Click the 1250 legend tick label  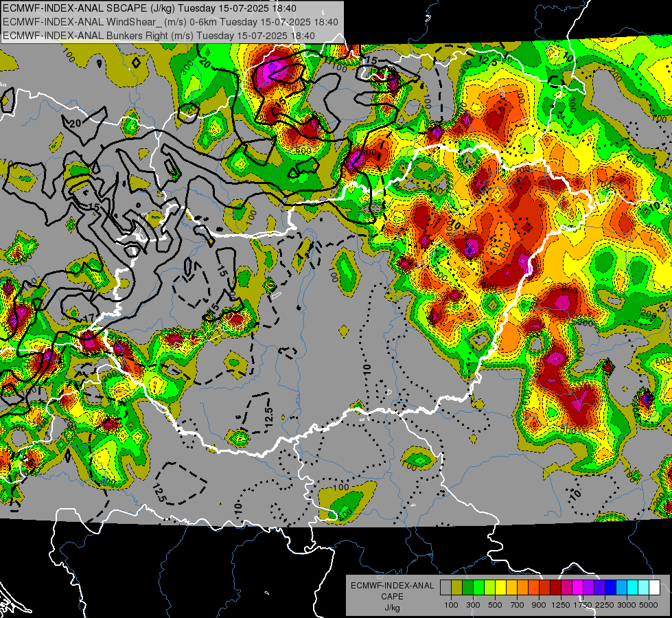point(561,605)
